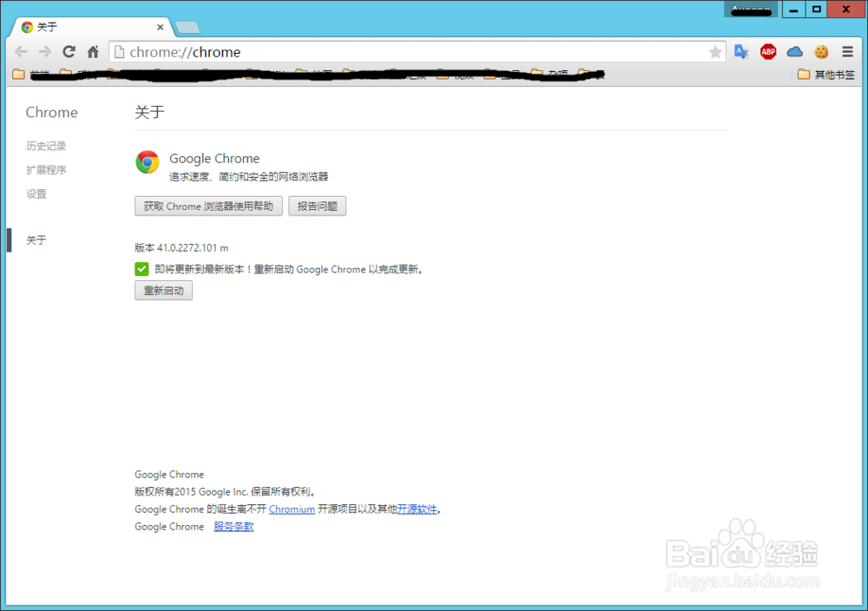The height and width of the screenshot is (611, 868).
Task: Open a new tab button
Action: coord(187,27)
